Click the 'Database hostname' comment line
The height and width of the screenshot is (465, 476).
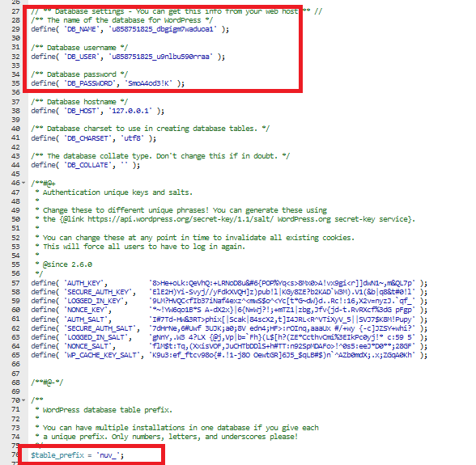tap(79, 102)
